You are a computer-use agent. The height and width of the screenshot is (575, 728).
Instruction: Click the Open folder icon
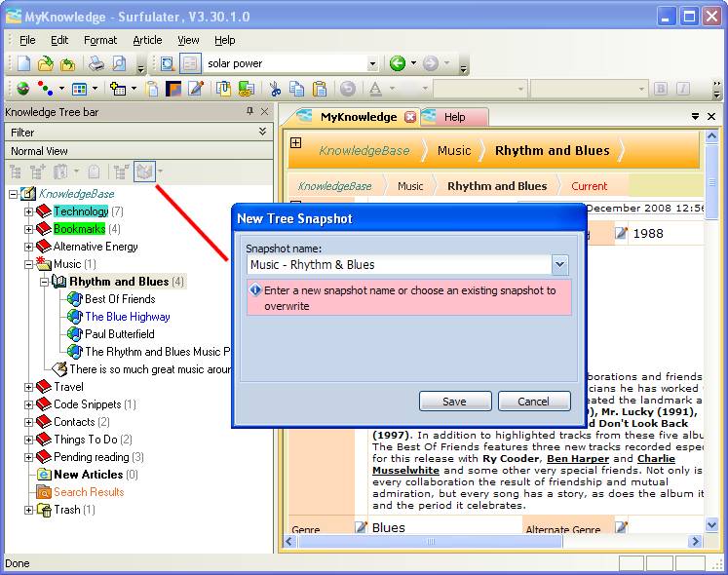[46, 63]
